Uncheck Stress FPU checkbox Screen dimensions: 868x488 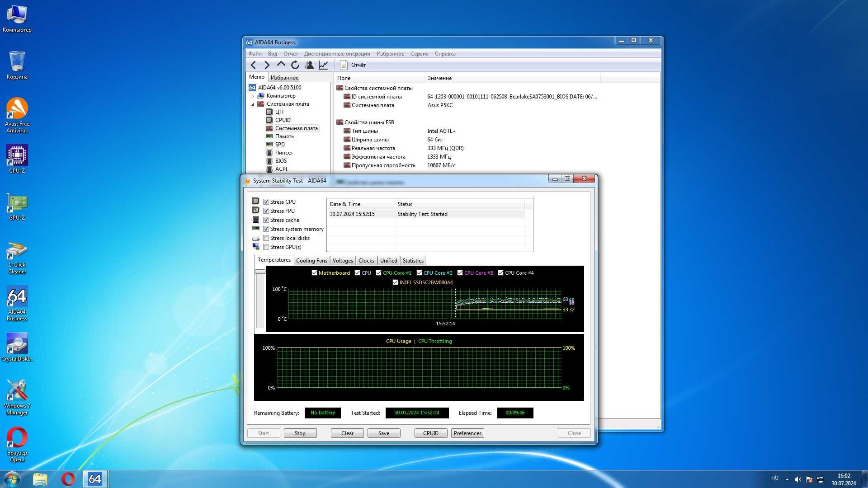(x=266, y=211)
